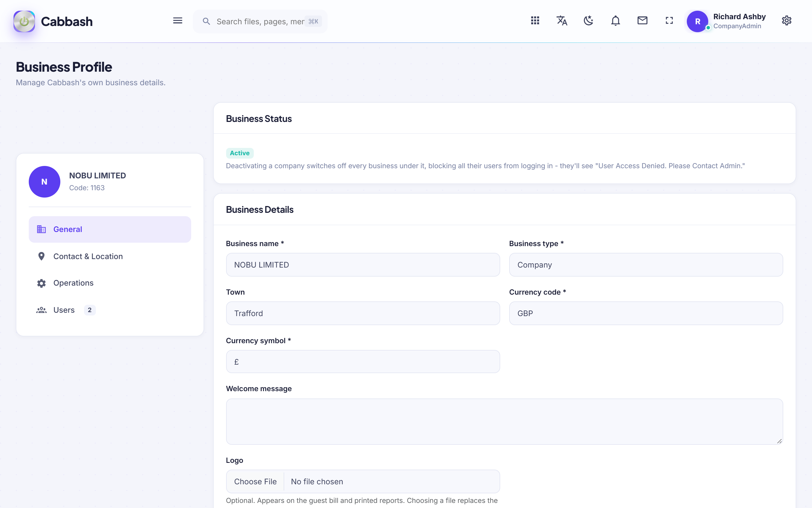This screenshot has height=508, width=812.
Task: Toggle the hamburger sidebar menu
Action: 178,21
